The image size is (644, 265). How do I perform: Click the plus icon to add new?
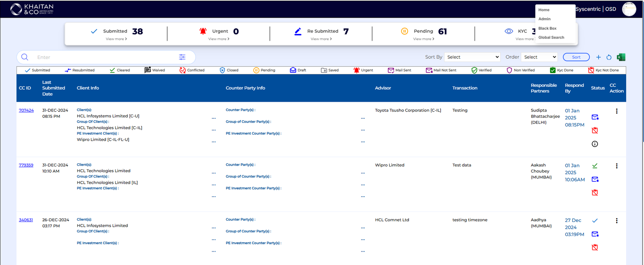(599, 57)
